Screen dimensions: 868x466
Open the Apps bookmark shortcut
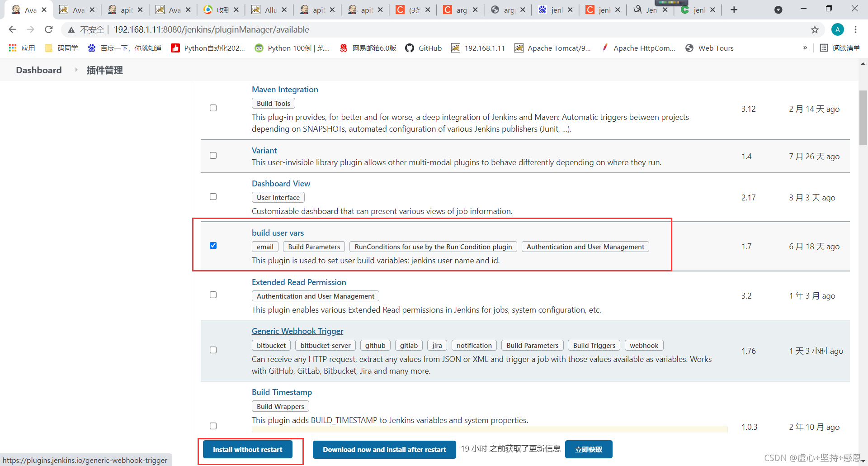coord(22,48)
